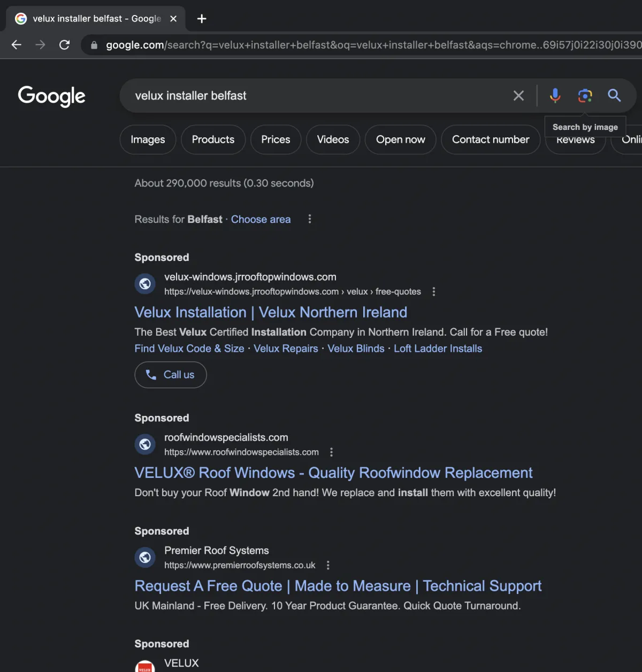This screenshot has height=672, width=642.
Task: Click the lock icon in the address bar
Action: point(94,45)
